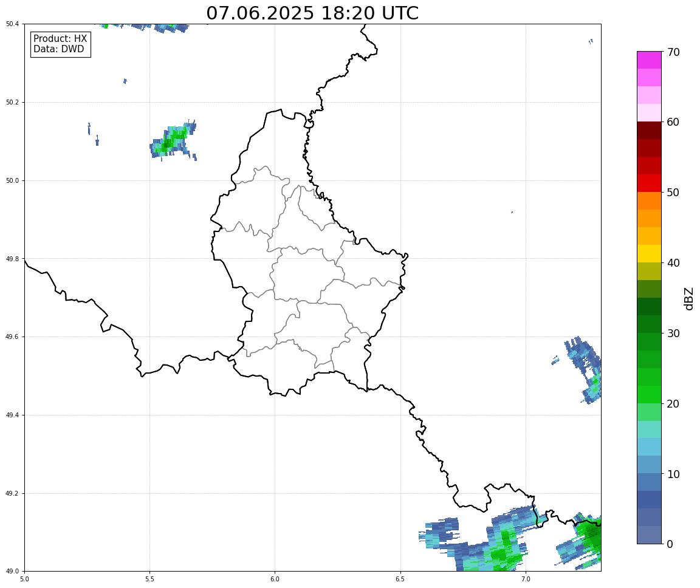Click latitude axis label 49.8
The width and height of the screenshot is (700, 588).
tap(13, 259)
